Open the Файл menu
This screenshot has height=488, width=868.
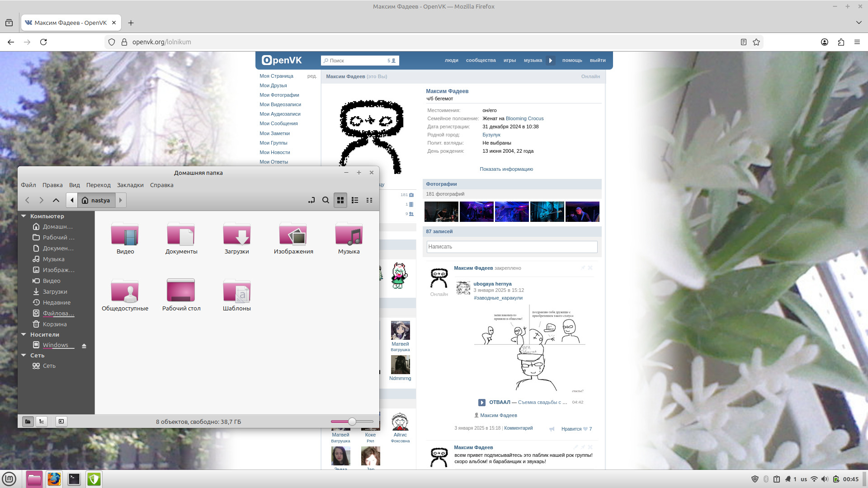(x=28, y=185)
